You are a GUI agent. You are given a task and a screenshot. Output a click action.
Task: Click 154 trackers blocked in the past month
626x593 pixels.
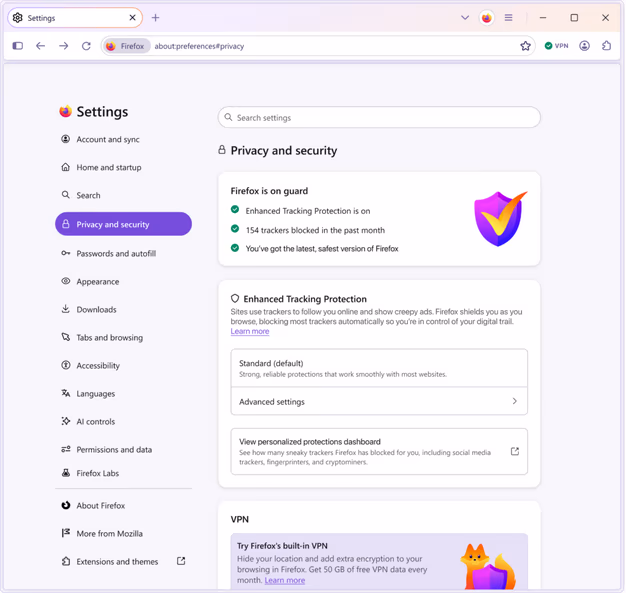point(315,230)
